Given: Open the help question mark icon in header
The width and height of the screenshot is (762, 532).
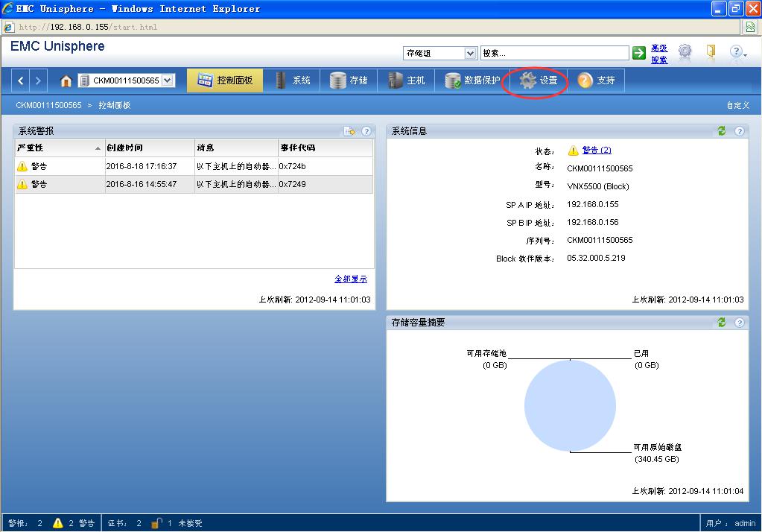Looking at the screenshot, I should (x=736, y=51).
